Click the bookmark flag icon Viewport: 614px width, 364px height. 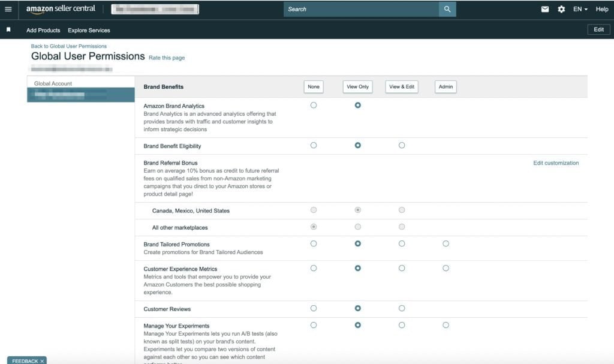[8, 30]
